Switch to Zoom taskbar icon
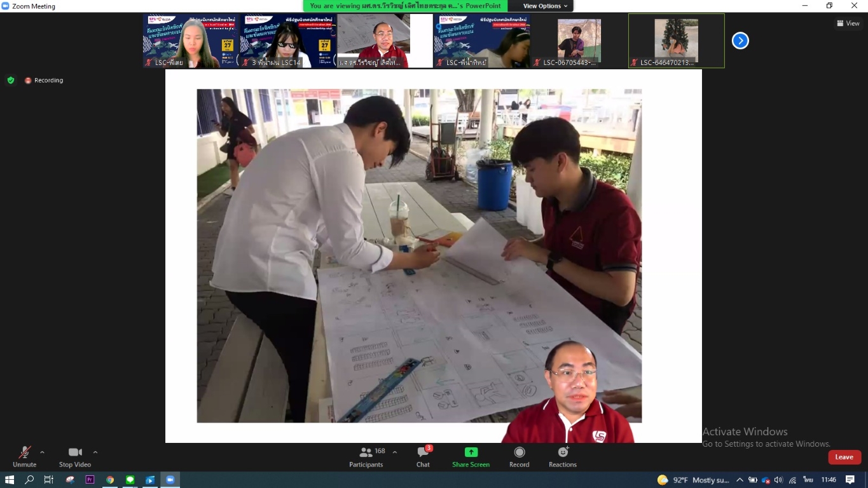This screenshot has height=488, width=868. coord(170,480)
